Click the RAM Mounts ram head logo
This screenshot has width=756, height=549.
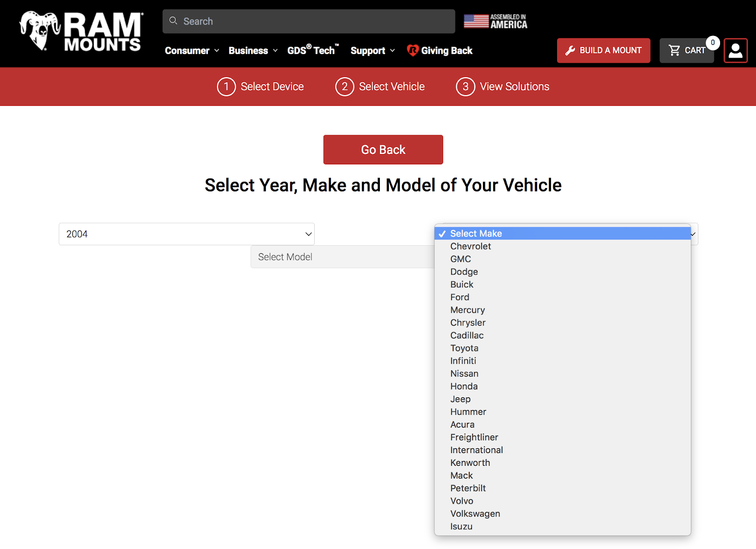(40, 31)
